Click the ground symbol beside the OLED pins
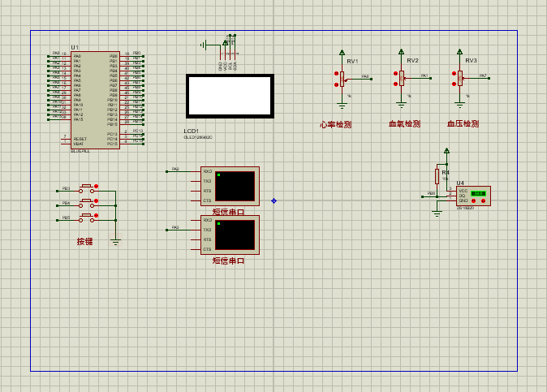The image size is (547, 392). click(204, 45)
